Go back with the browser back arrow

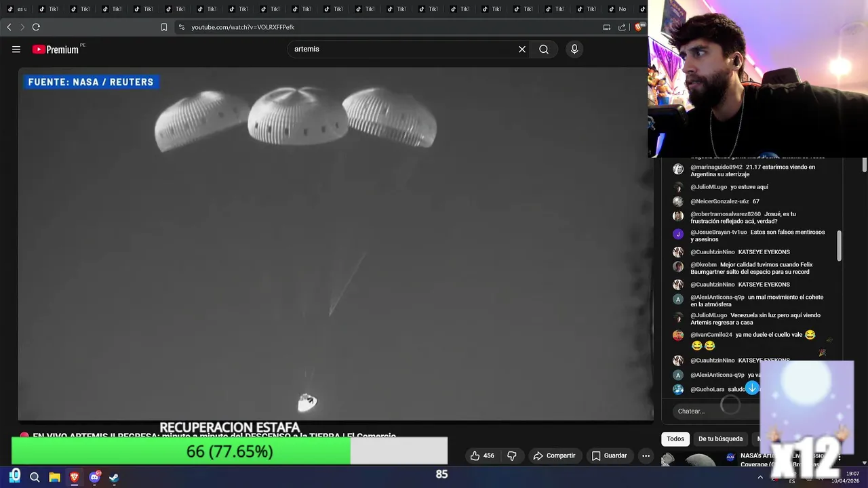(x=9, y=27)
